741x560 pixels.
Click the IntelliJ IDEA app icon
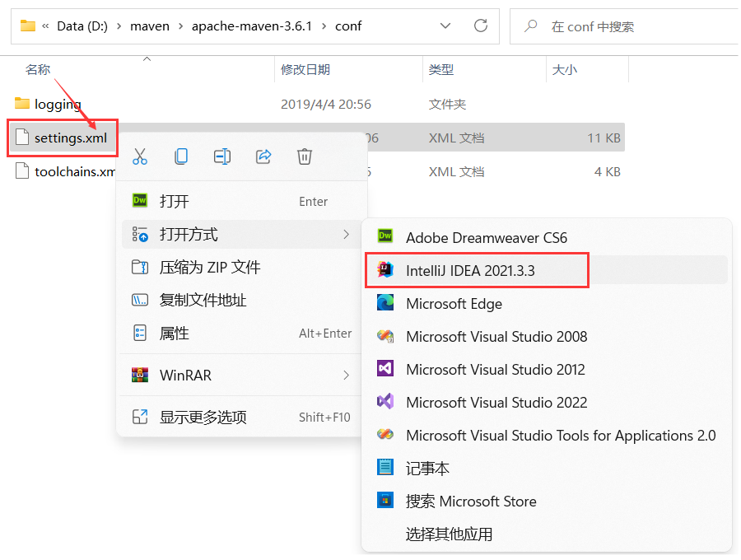(385, 269)
